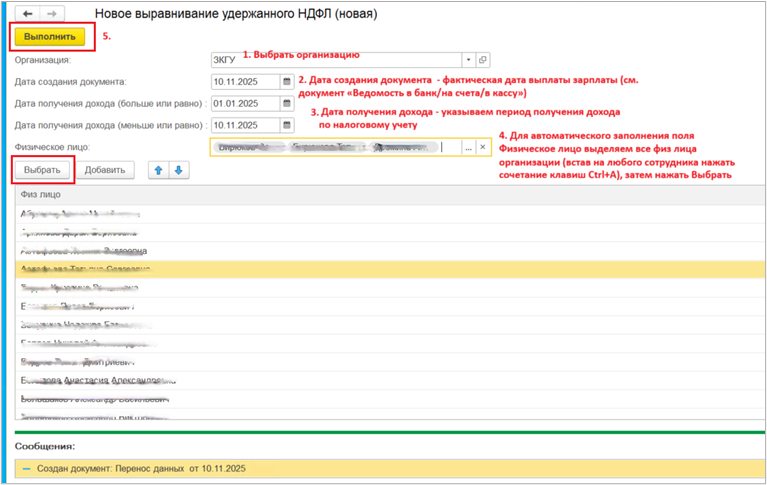Click the Организация field with ЗКГУ

click(330, 60)
